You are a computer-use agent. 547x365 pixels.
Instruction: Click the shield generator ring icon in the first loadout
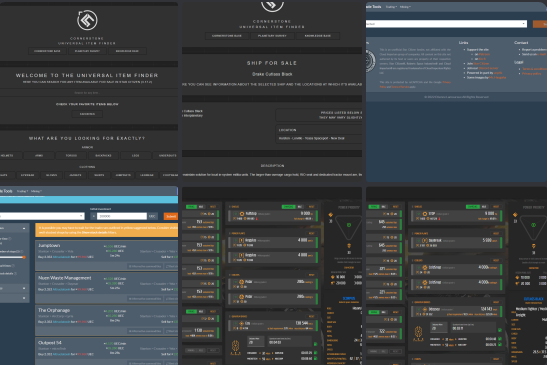242,214
